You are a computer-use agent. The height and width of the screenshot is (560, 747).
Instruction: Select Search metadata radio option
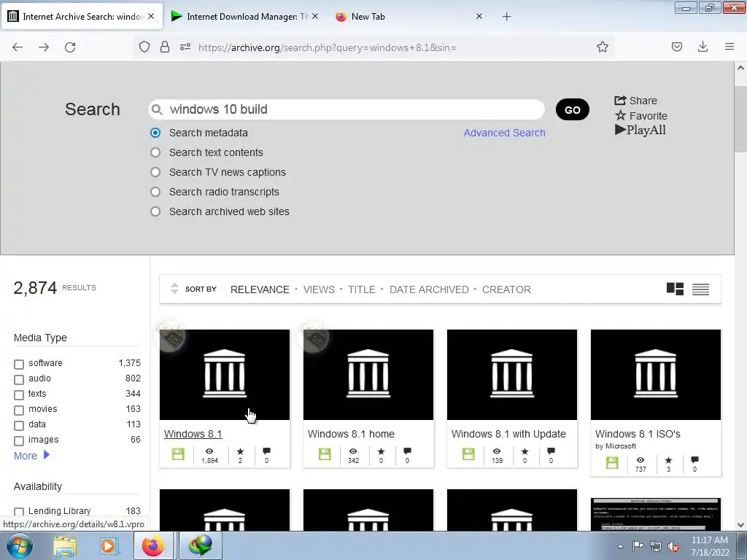pyautogui.click(x=155, y=133)
